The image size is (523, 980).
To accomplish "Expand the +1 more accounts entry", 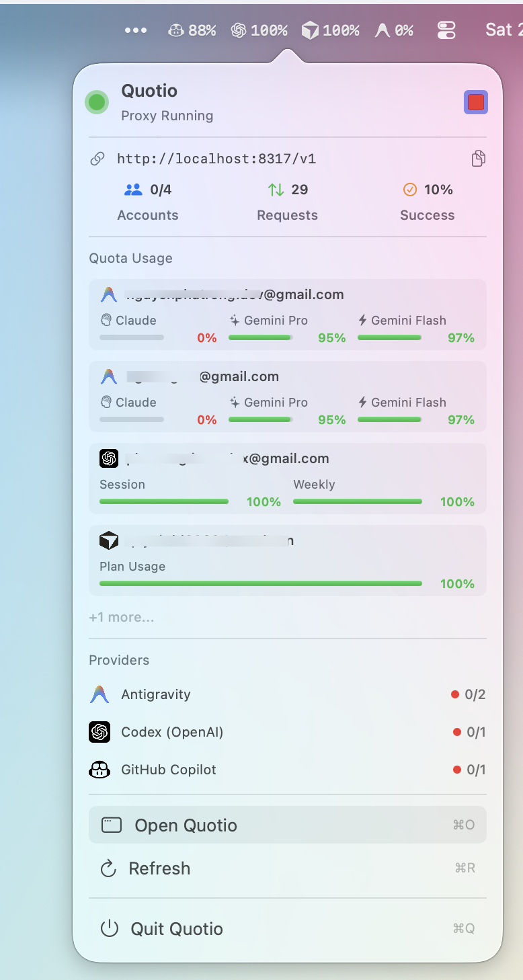I will pyautogui.click(x=122, y=616).
